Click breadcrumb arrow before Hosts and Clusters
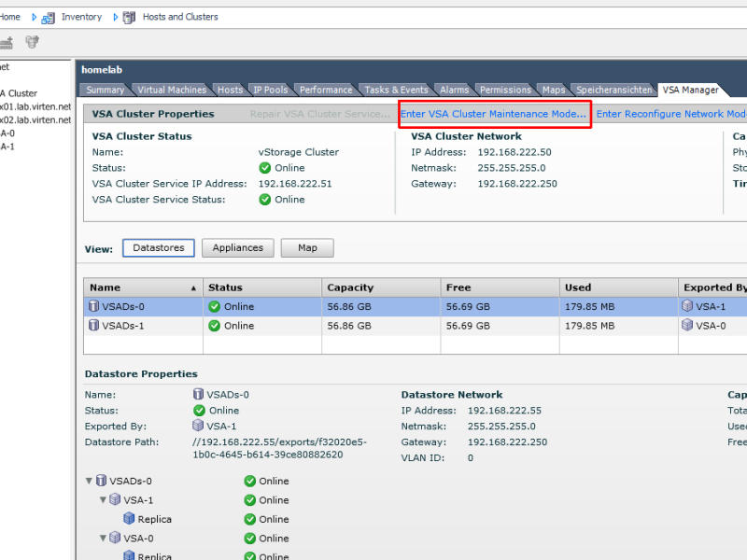The width and height of the screenshot is (747, 560). 115,17
